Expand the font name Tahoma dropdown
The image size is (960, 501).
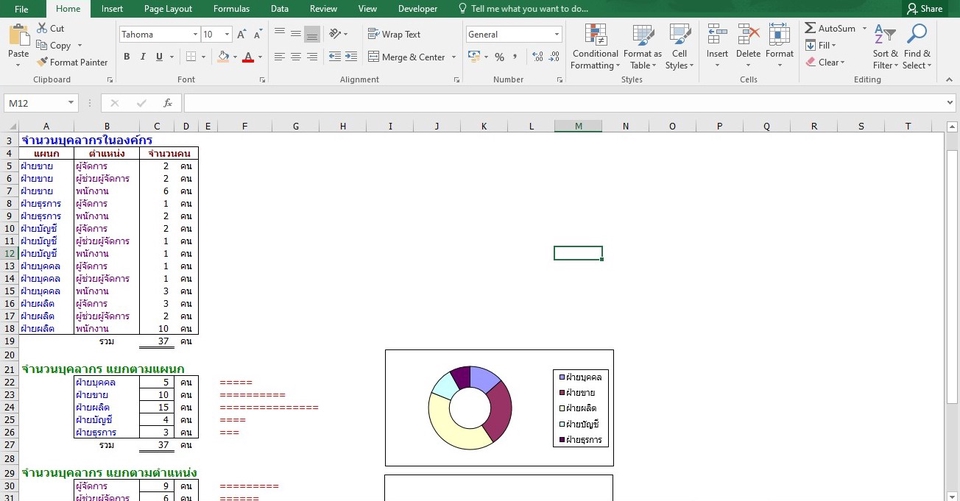195,34
